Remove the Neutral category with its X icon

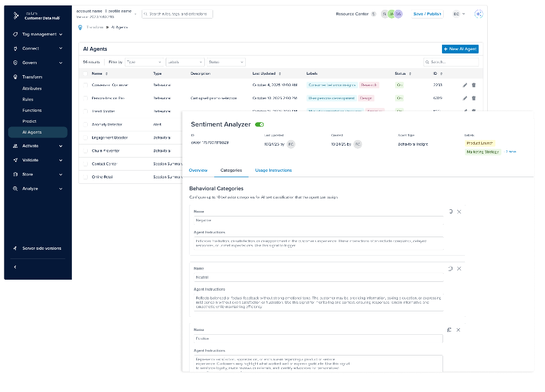coord(459,268)
